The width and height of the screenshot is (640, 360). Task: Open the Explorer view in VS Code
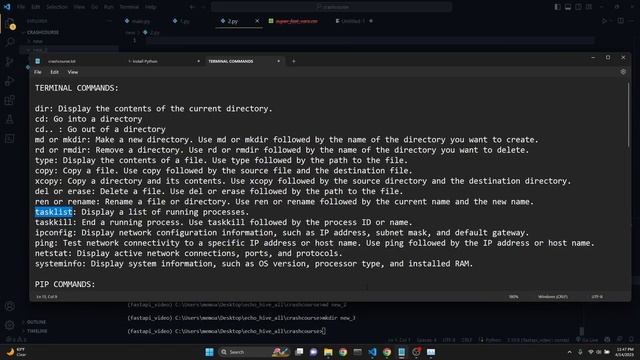[x=10, y=24]
